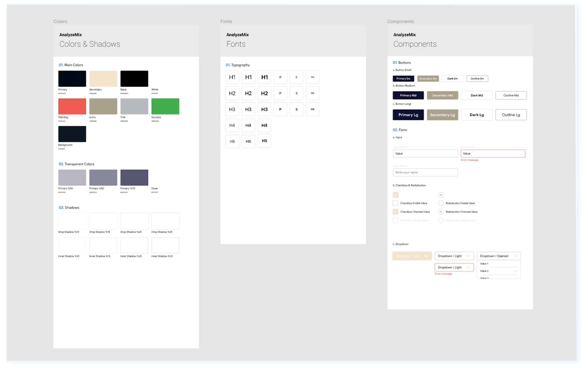
Task: Click the bold H1 typography tile
Action: point(264,77)
